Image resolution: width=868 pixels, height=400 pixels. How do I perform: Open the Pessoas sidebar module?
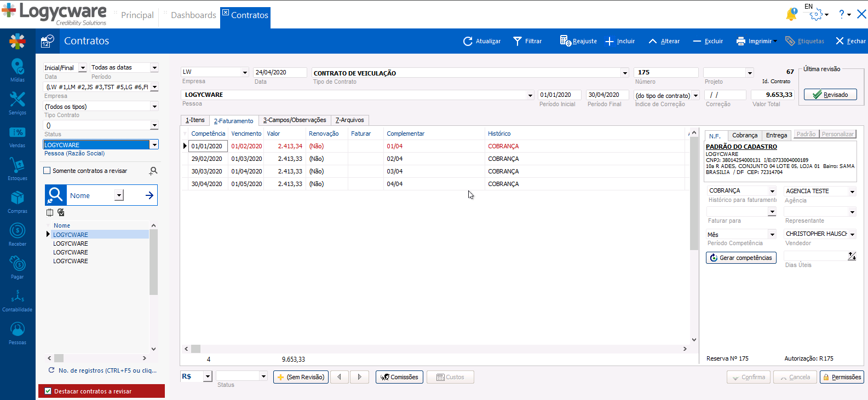point(18,333)
